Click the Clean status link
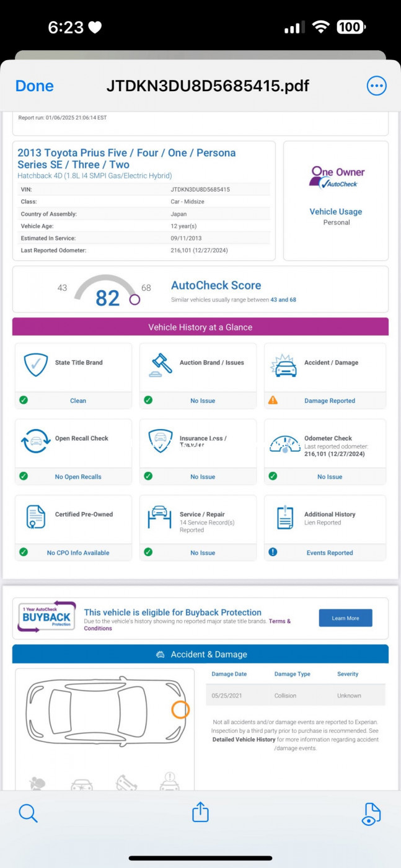The image size is (401, 868). tap(78, 401)
